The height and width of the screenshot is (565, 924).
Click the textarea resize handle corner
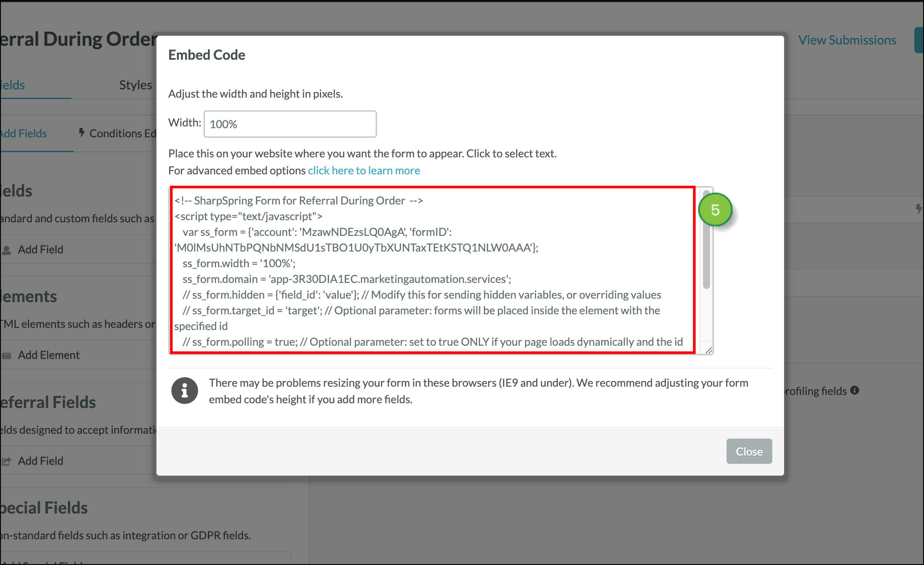point(708,350)
